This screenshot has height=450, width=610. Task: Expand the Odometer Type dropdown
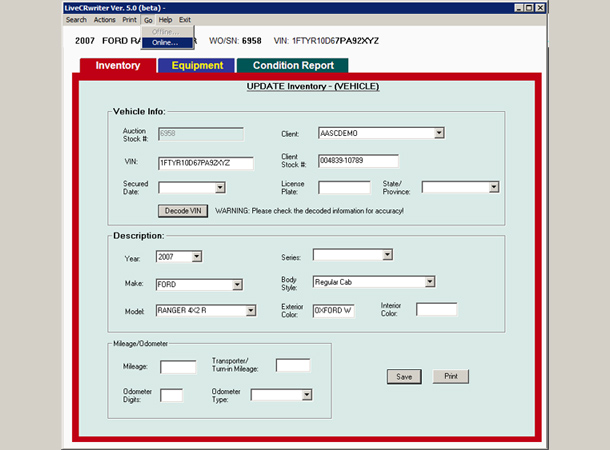(x=307, y=395)
